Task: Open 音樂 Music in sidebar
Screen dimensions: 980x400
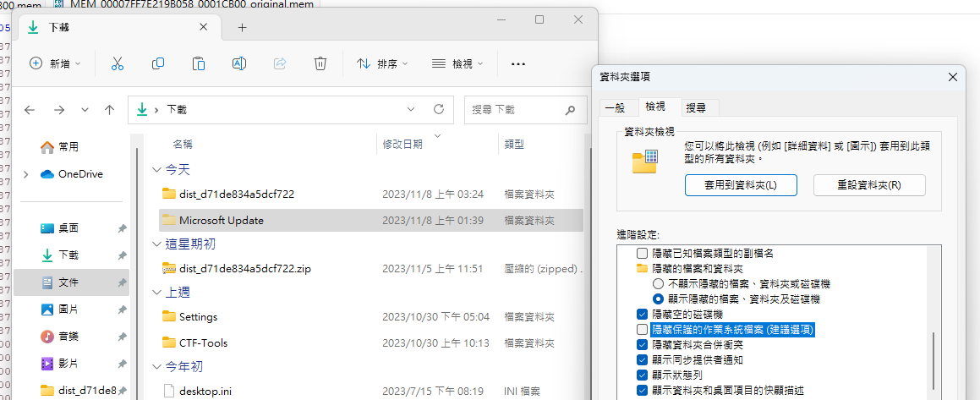Action: coord(68,337)
